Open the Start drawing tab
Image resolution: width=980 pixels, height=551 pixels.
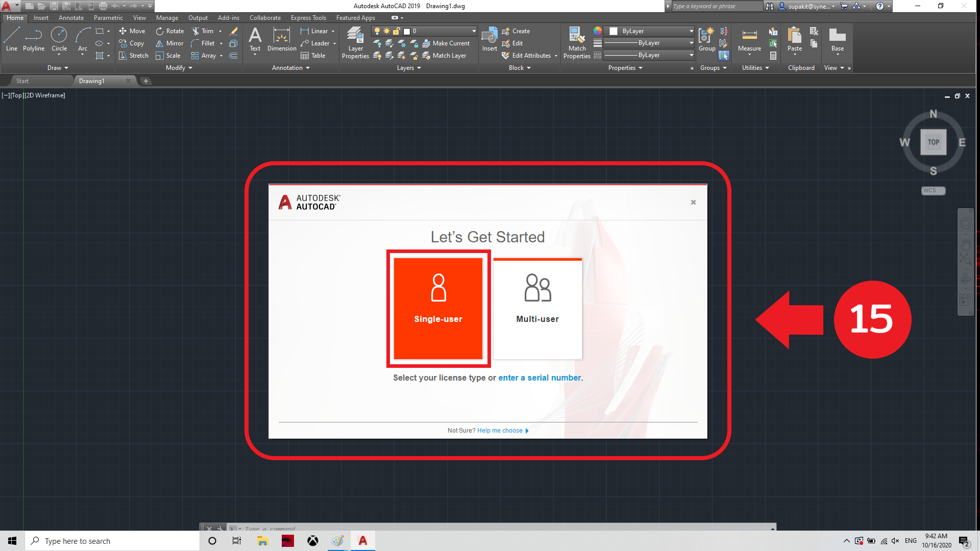coord(22,81)
